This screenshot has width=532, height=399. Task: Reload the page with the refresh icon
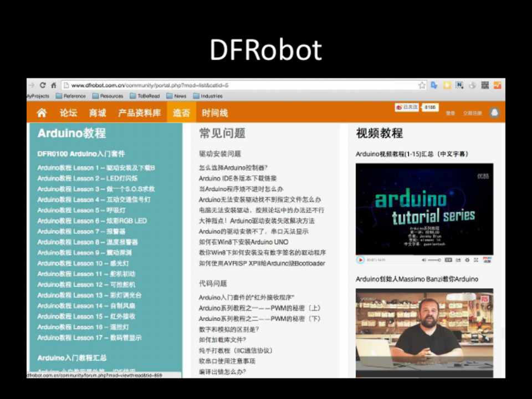[x=43, y=85]
